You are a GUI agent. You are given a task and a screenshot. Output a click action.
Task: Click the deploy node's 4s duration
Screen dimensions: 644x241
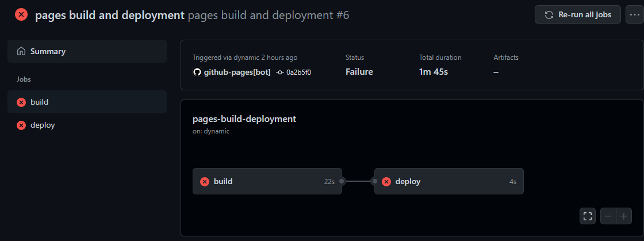(512, 182)
